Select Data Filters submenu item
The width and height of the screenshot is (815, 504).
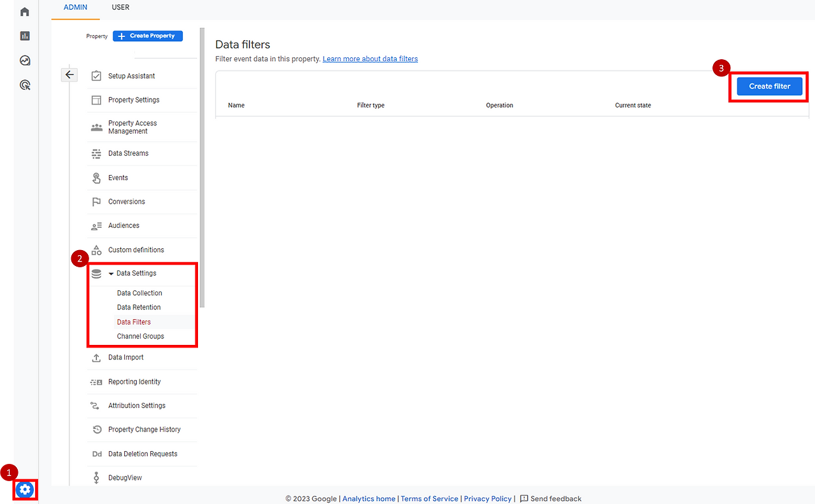coord(134,322)
